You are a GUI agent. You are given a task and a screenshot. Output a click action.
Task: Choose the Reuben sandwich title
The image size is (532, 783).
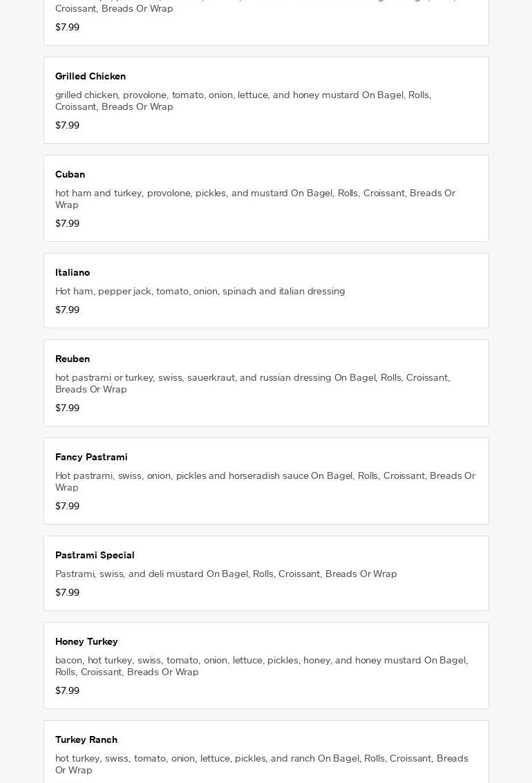point(73,359)
